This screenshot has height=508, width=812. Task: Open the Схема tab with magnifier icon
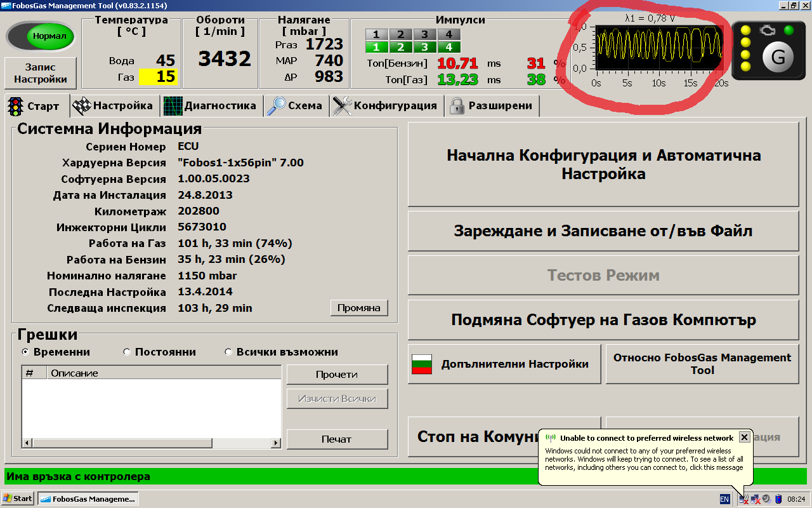click(x=295, y=106)
